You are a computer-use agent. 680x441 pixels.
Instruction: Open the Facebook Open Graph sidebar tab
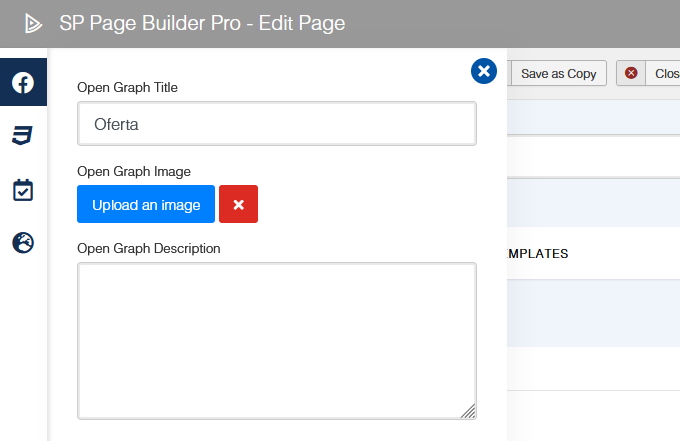pyautogui.click(x=23, y=83)
